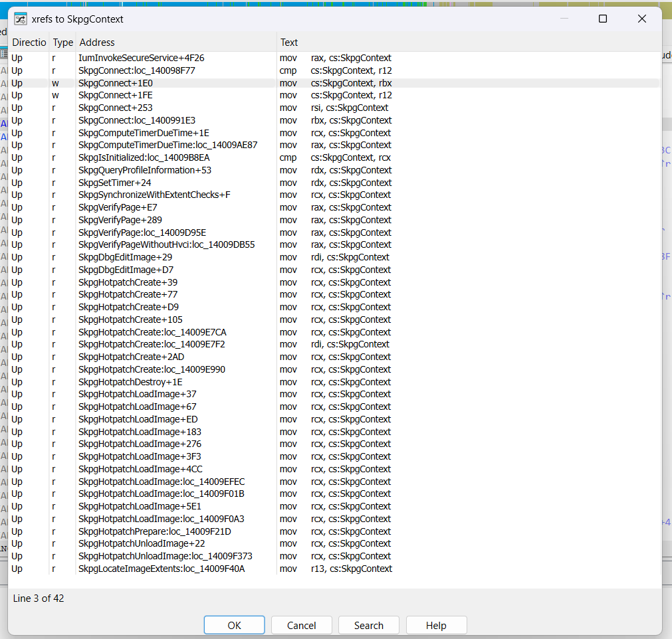Sort by the Type column header
The height and width of the screenshot is (639, 672).
click(63, 43)
